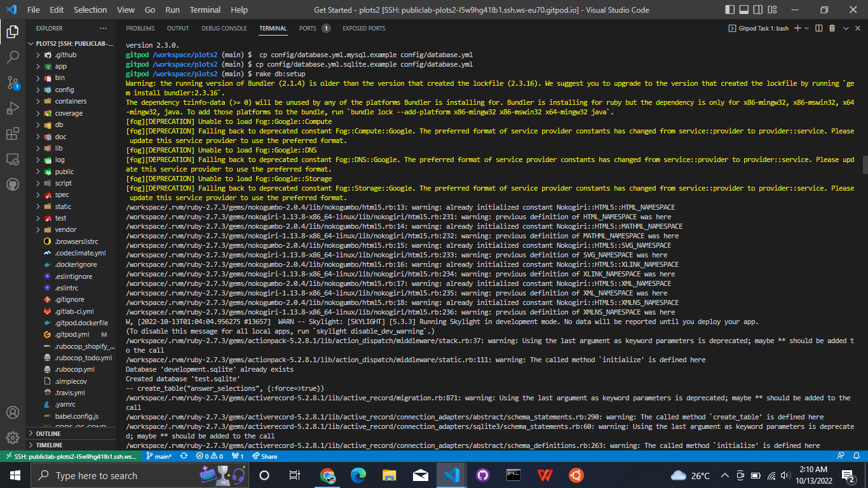Switch to the DEBUG CONSOLE tab
The width and height of the screenshot is (868, 488).
point(224,29)
